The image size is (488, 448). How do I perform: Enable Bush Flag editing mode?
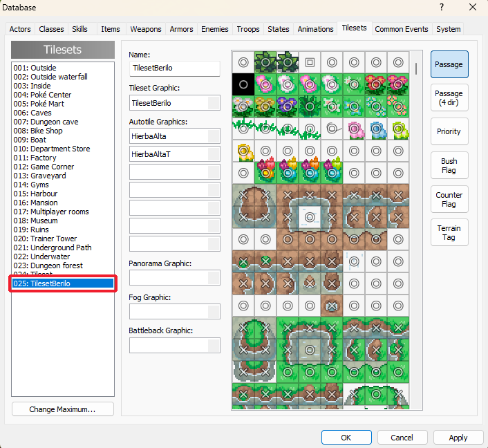coord(449,165)
